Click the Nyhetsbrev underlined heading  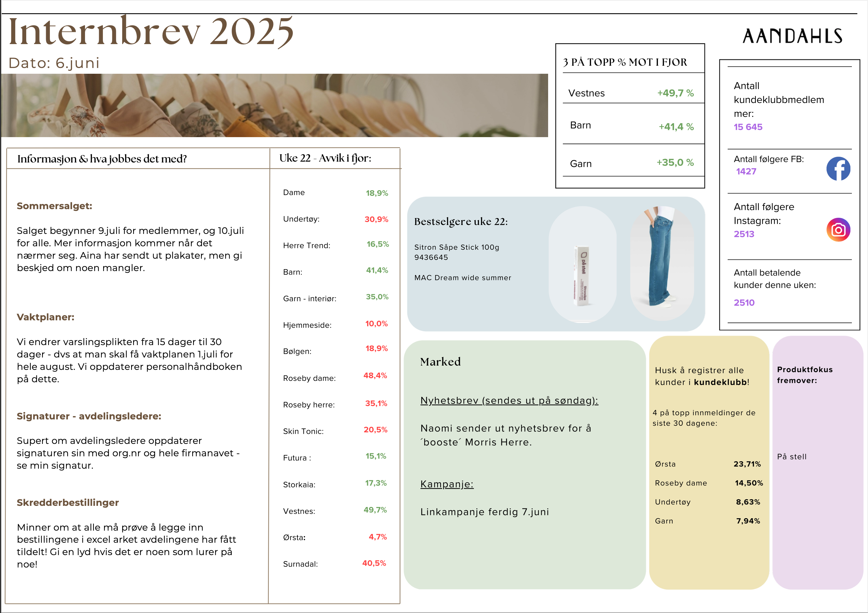pyautogui.click(x=509, y=401)
